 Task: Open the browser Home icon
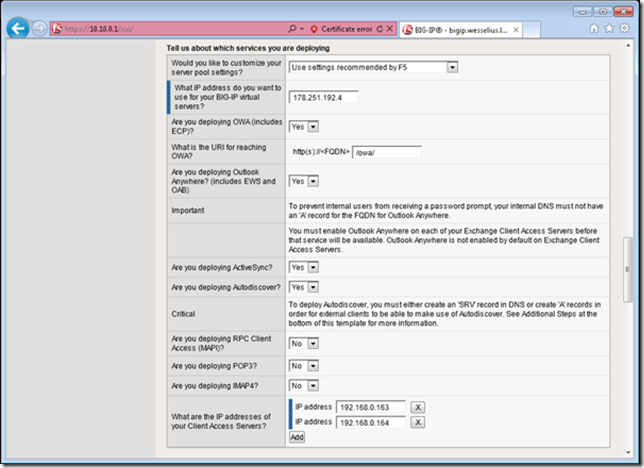pyautogui.click(x=592, y=30)
